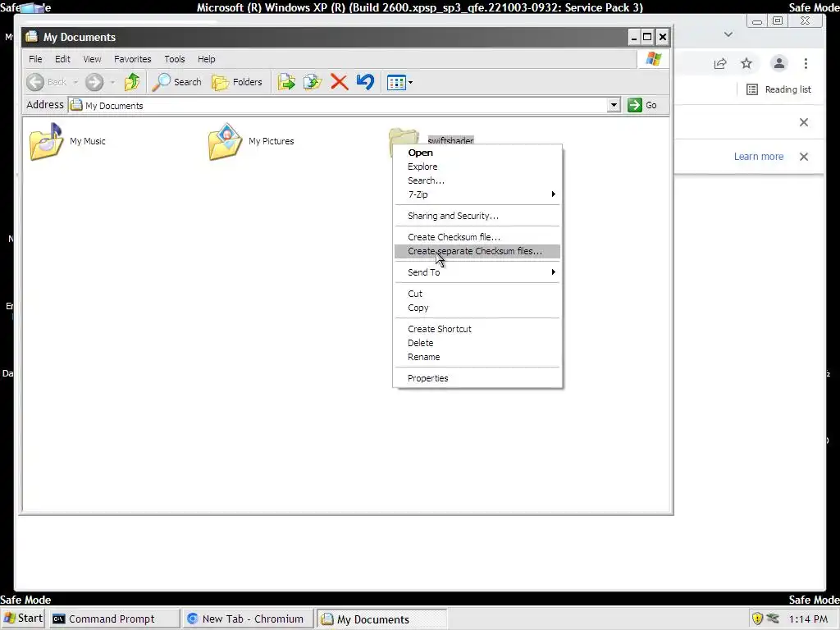840x630 pixels.
Task: Open the Reading list button in Chromium
Action: point(779,89)
